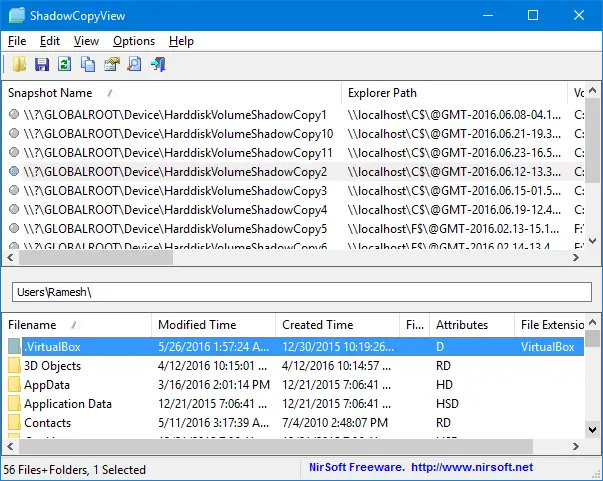Sort by Explorer Path column header
603x481 pixels.
click(455, 93)
